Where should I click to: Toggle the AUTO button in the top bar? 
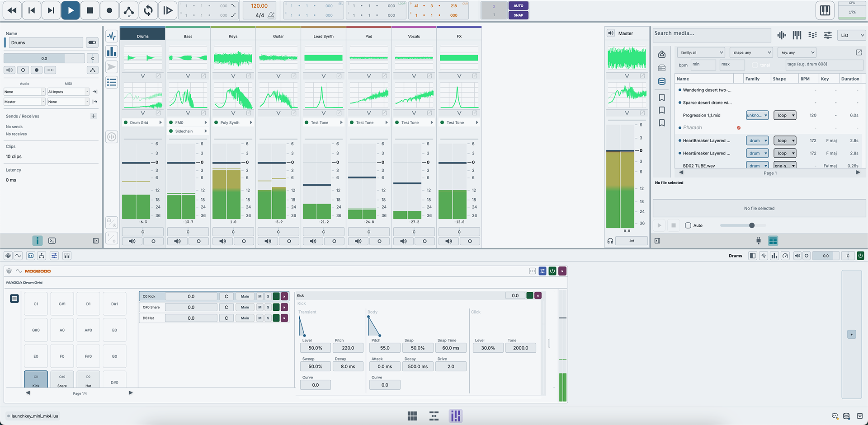pyautogui.click(x=518, y=6)
